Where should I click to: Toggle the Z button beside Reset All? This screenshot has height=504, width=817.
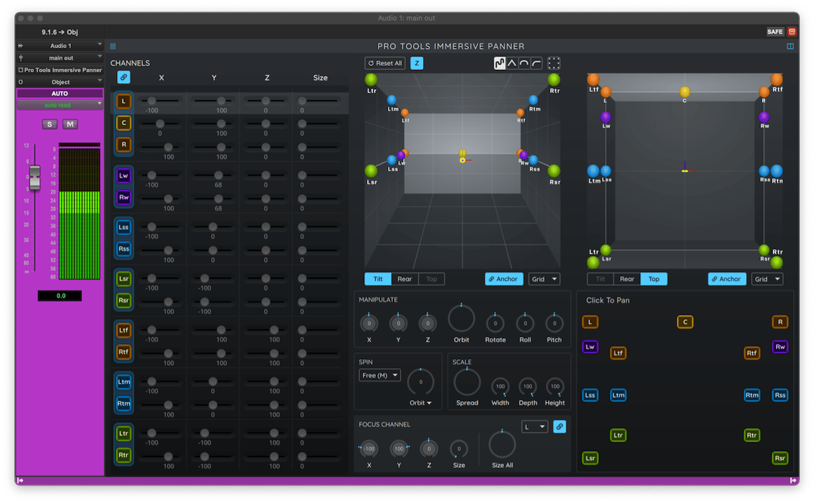point(417,63)
